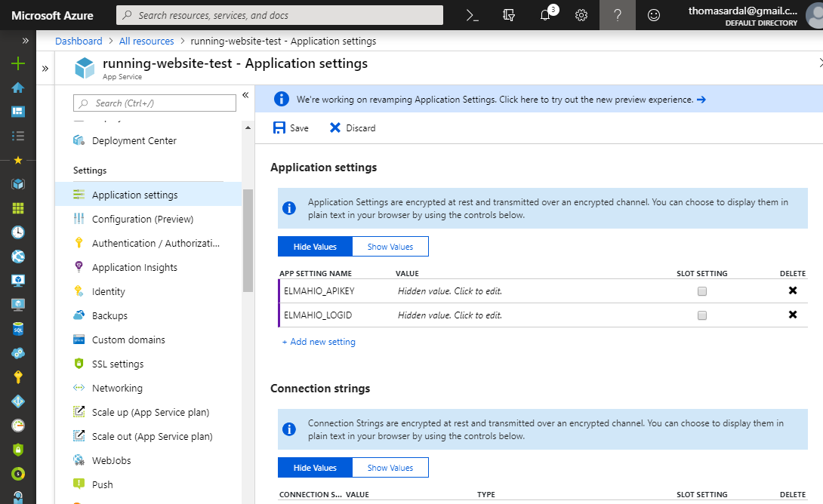This screenshot has height=504, width=823.
Task: Open the Dashboard icon in the left rail
Action: (18, 112)
